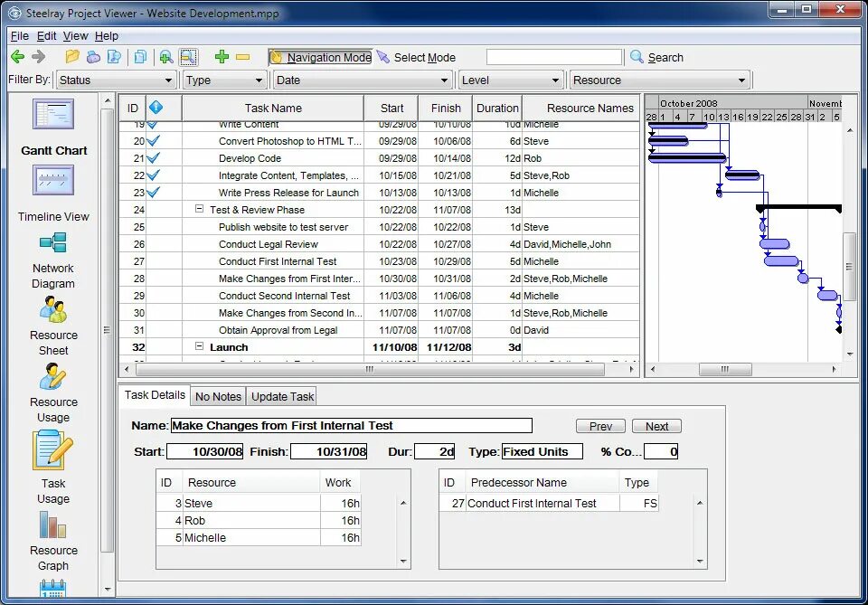The image size is (868, 605).
Task: Click the checkmark on task 22 row
Action: (154, 175)
